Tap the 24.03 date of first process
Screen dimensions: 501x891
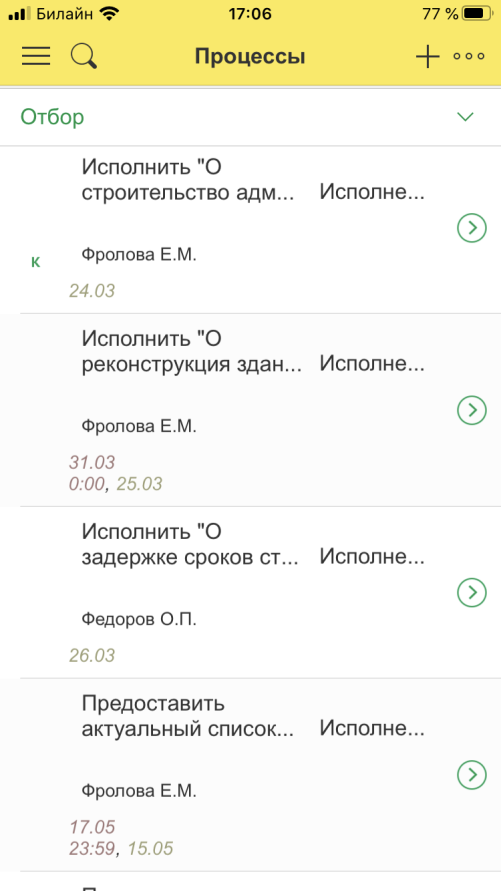(x=92, y=291)
